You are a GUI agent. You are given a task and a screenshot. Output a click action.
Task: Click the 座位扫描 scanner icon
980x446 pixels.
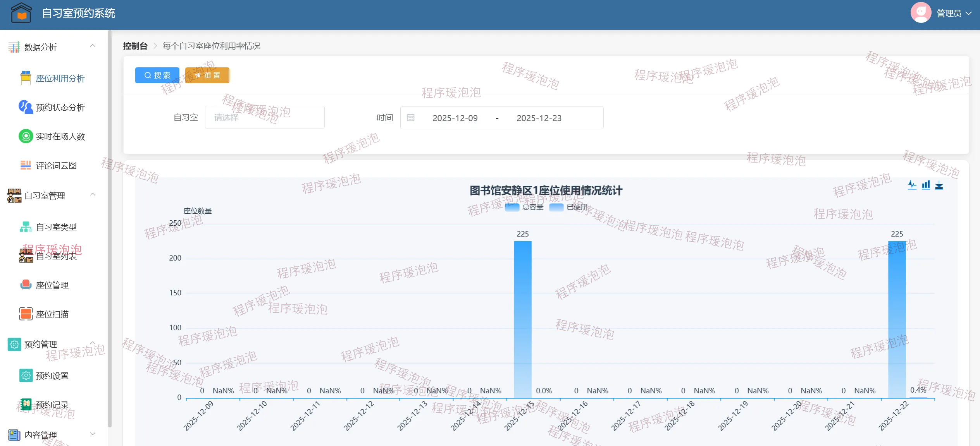[26, 314]
